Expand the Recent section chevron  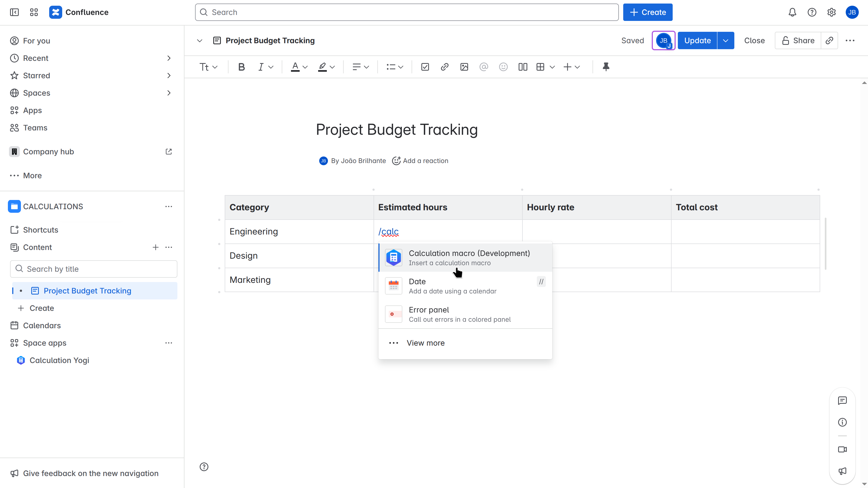pos(169,58)
